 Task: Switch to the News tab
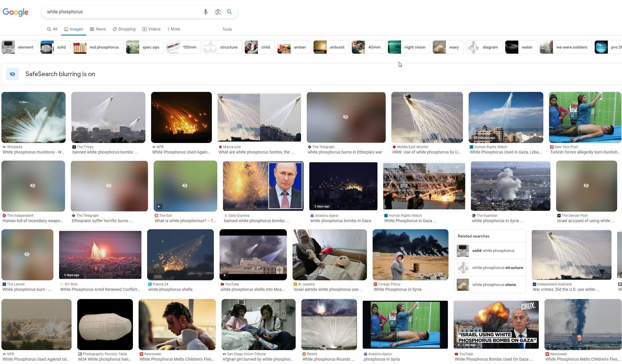(x=98, y=29)
